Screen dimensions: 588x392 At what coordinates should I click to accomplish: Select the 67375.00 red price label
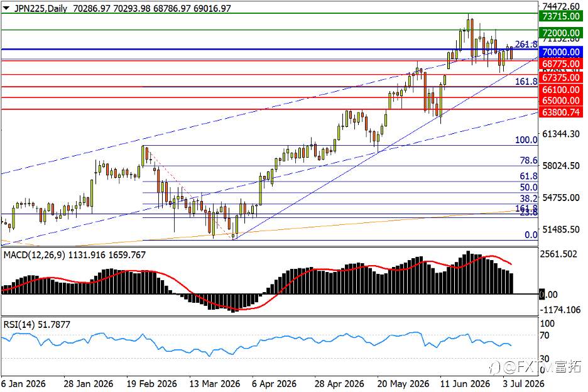[560, 78]
